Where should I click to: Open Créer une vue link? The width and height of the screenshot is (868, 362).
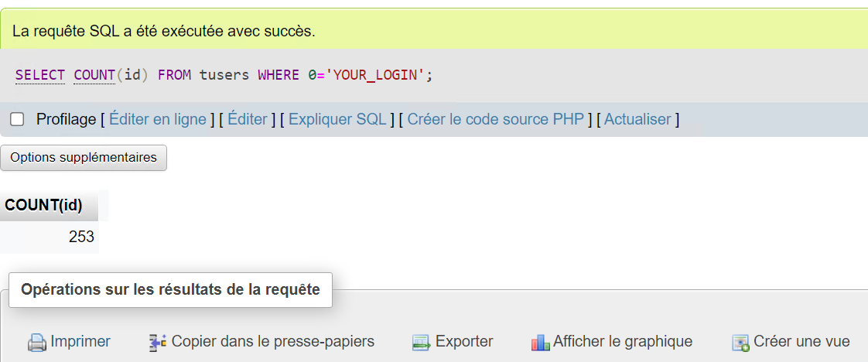point(801,342)
